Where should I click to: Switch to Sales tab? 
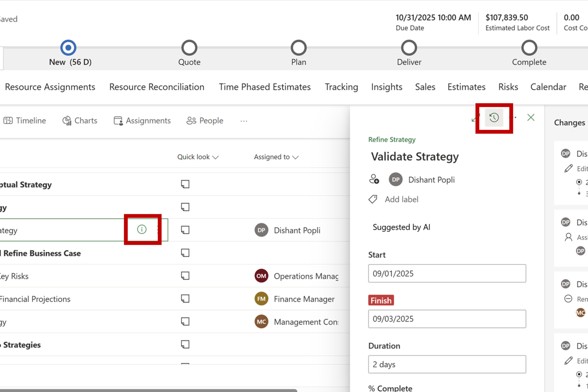pyautogui.click(x=425, y=87)
